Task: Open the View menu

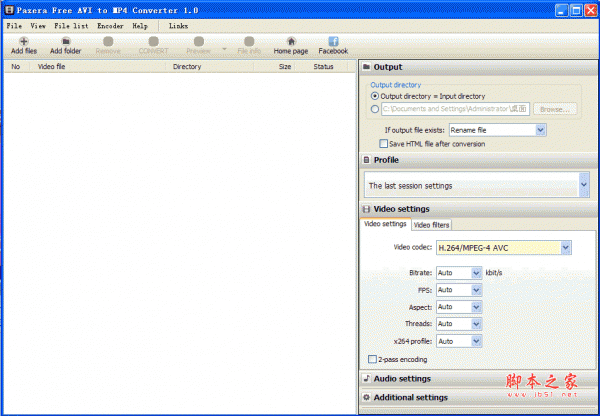Action: pos(38,26)
